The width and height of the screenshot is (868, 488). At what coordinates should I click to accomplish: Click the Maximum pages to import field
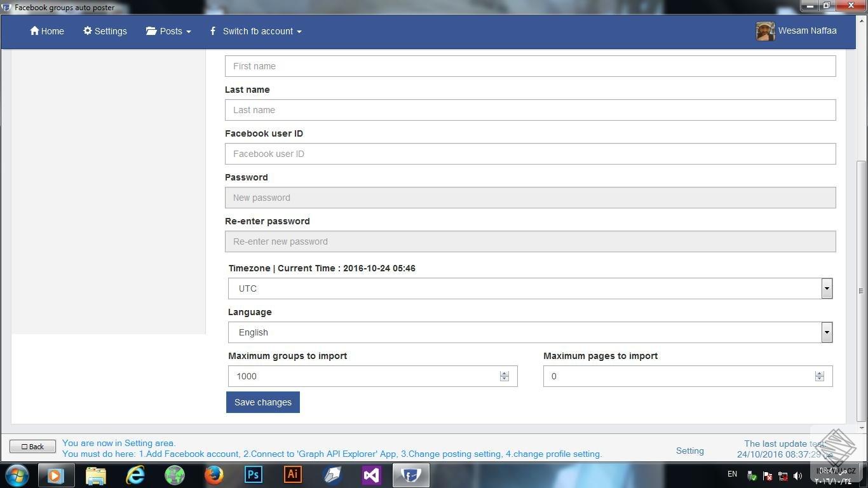688,376
